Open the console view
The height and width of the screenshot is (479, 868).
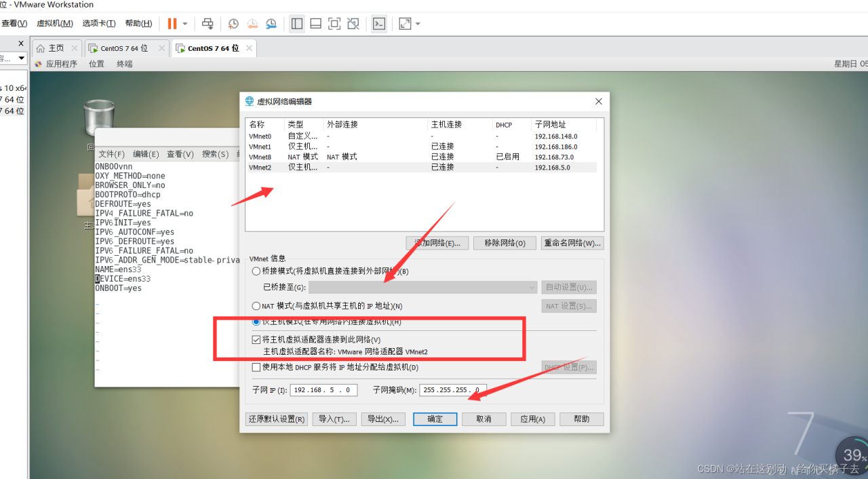(x=379, y=24)
